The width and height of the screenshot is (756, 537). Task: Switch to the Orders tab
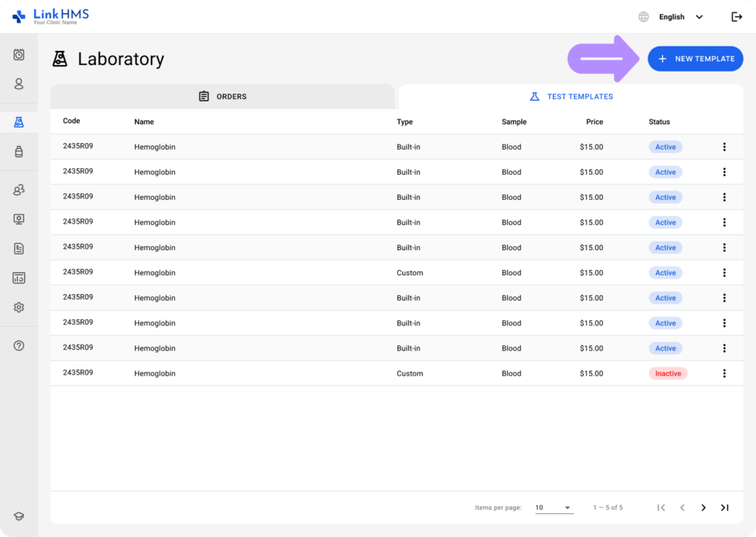222,96
